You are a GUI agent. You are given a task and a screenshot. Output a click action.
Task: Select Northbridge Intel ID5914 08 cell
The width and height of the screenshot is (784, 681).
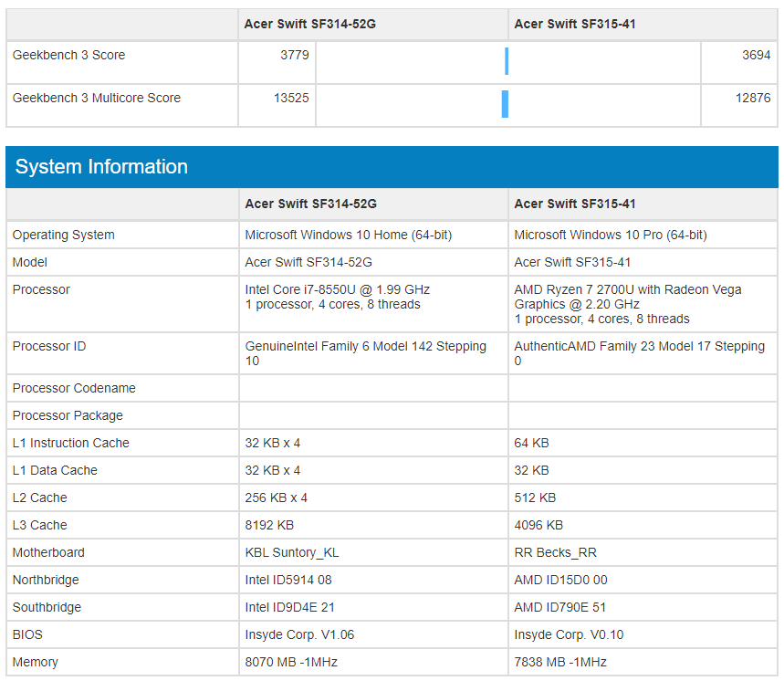(373, 581)
